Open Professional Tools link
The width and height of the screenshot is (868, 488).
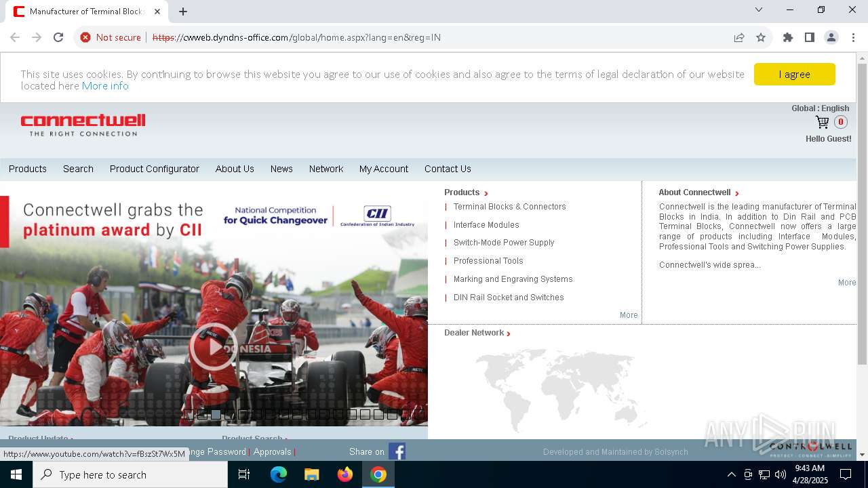[x=488, y=261]
